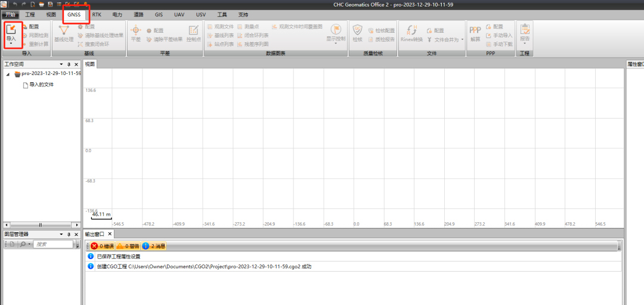Viewport: 644px width, 305px height.
Task: Toggle pin on 图层管理器 panel
Action: click(69, 234)
